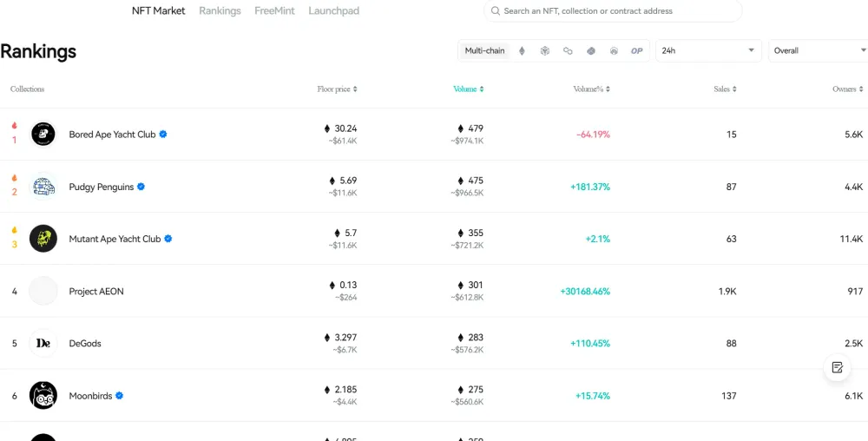
Task: Open the FreeMint tab
Action: (274, 10)
